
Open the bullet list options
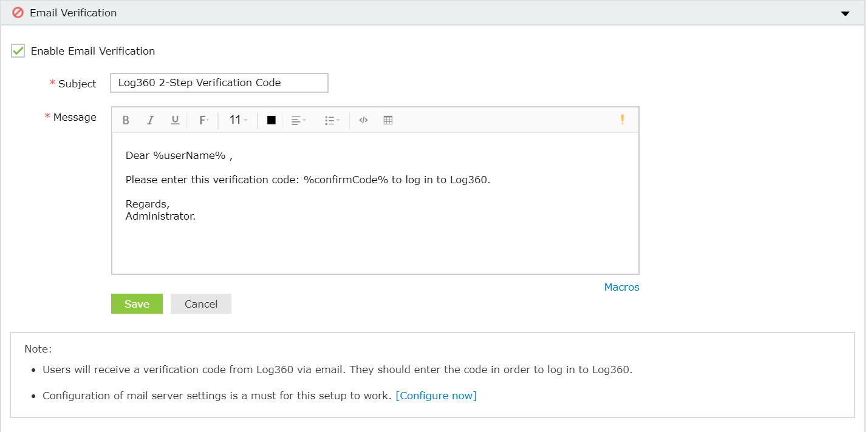click(332, 120)
